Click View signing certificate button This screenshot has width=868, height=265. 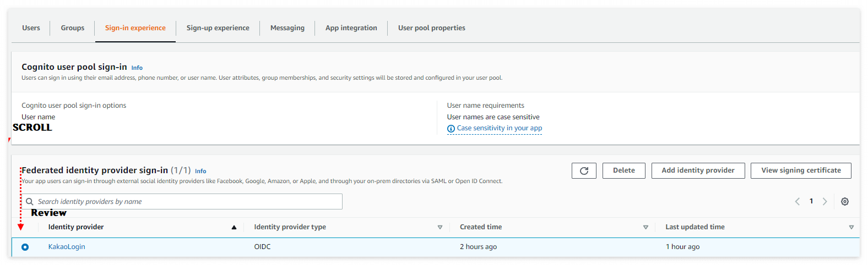point(801,170)
